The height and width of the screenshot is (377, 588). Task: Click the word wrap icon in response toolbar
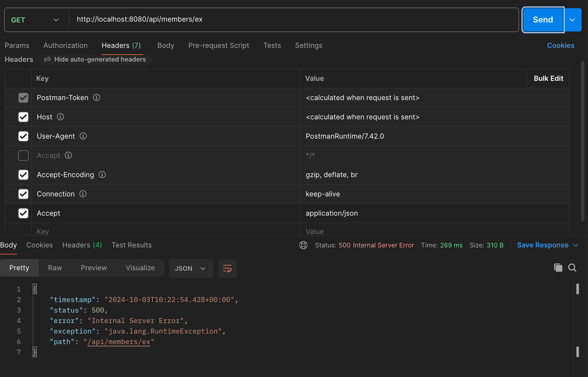pos(227,268)
